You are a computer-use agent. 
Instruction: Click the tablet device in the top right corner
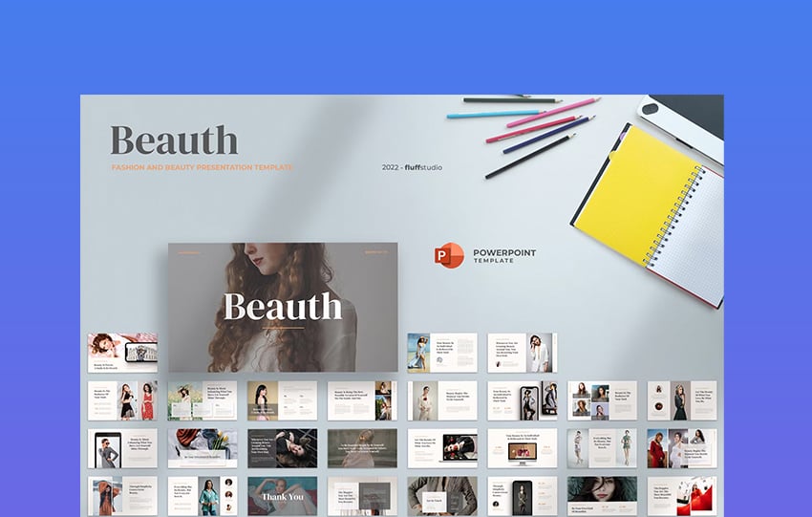click(683, 118)
